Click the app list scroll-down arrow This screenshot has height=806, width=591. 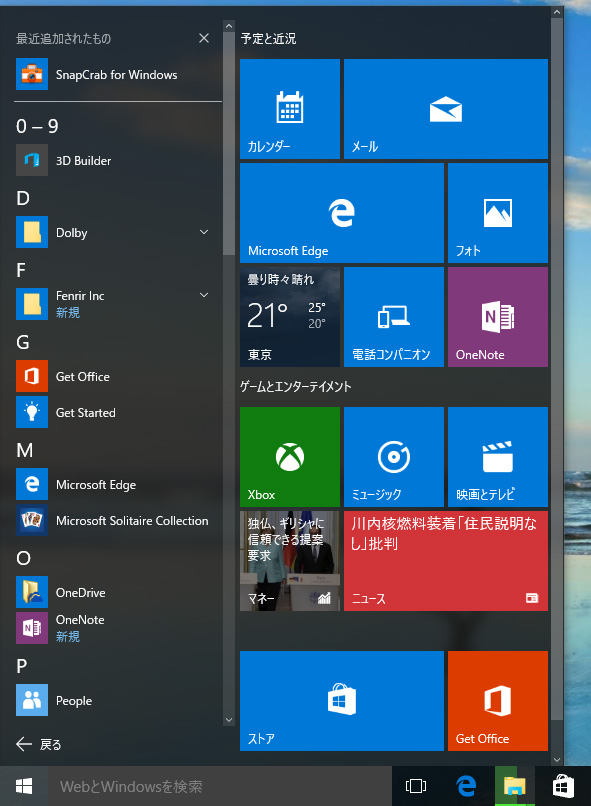229,720
